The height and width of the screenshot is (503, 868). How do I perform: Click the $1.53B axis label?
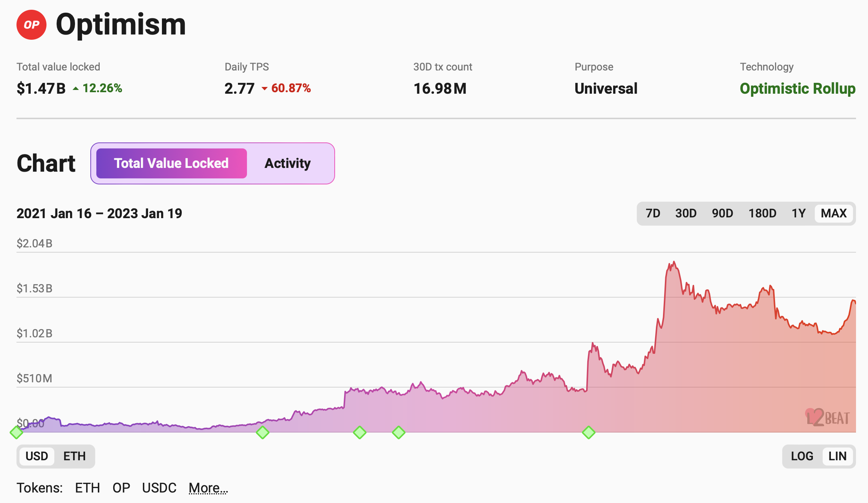(x=34, y=289)
